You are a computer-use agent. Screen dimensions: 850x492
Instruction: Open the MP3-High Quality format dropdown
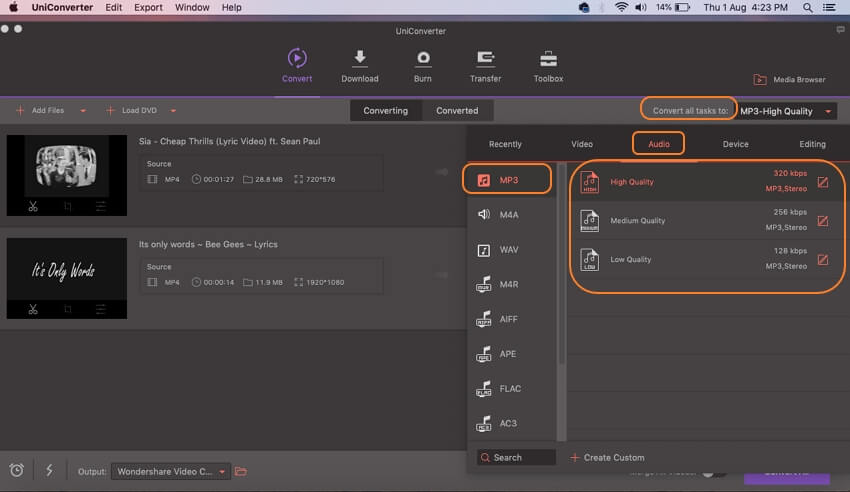(x=786, y=111)
